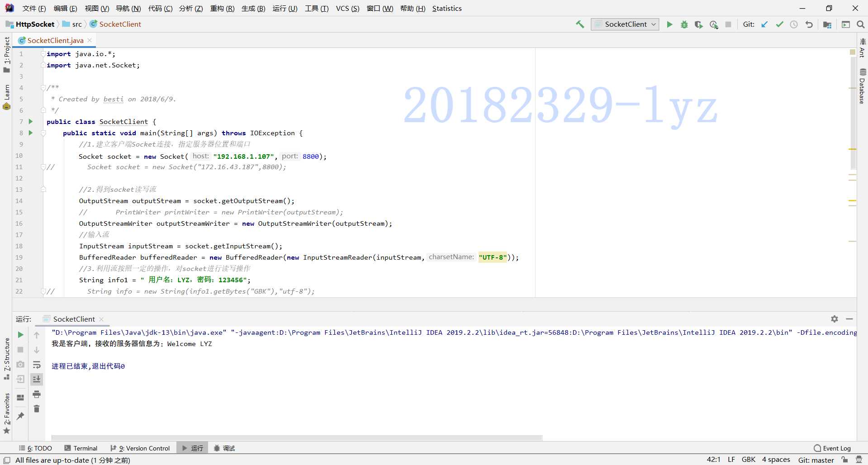Revert changes with the rollback arrow
868x465 pixels.
click(809, 24)
